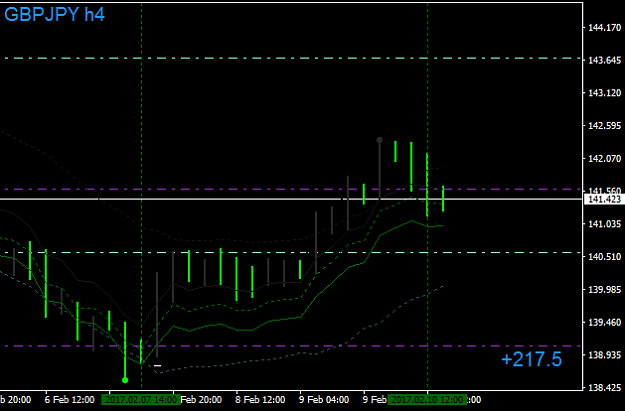The width and height of the screenshot is (625, 411).
Task: Select the 140.510 price axis label
Action: tap(605, 257)
